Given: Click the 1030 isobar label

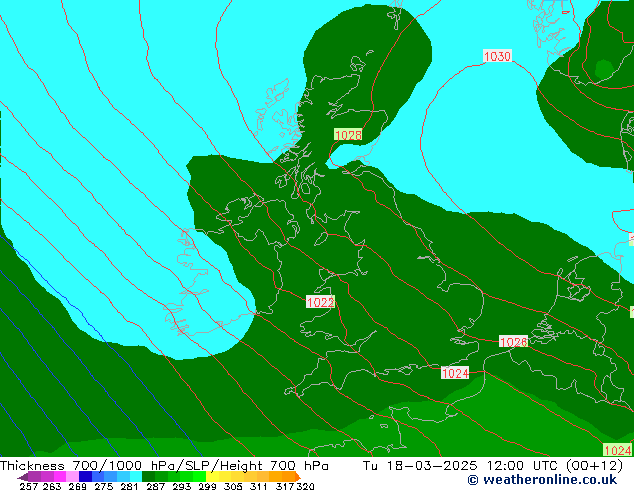Looking at the screenshot, I should pyautogui.click(x=497, y=56).
